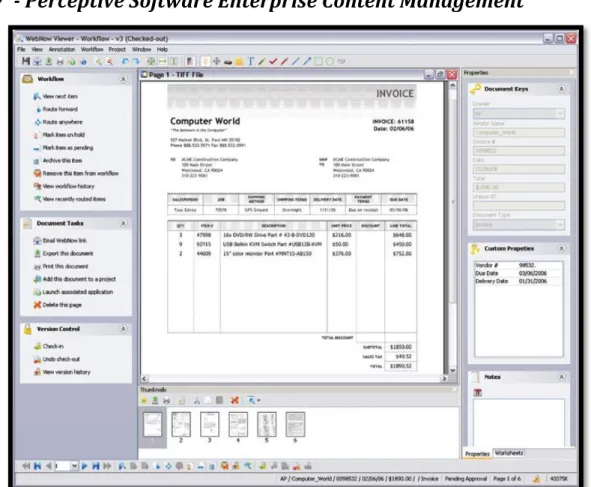Select the rotate left arrow icon
The height and width of the screenshot is (487, 591).
[x=125, y=61]
